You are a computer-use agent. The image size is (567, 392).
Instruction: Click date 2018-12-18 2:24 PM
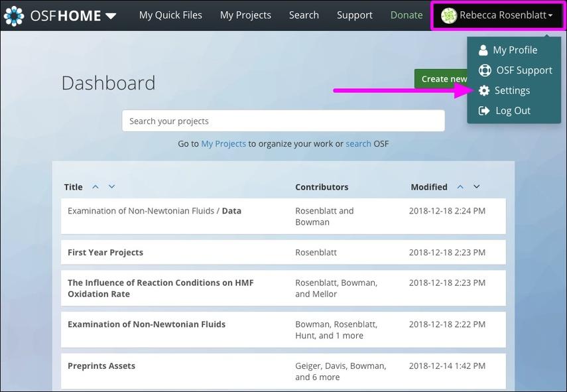448,211
